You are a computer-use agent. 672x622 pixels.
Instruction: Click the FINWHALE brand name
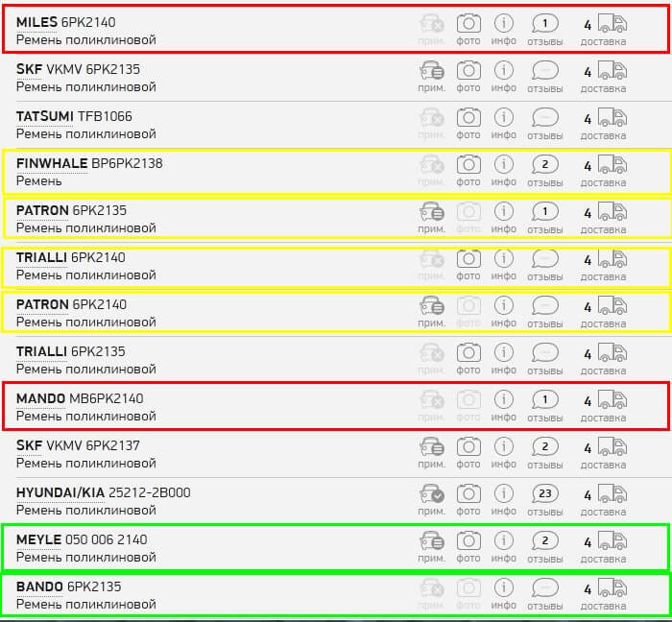(52, 163)
